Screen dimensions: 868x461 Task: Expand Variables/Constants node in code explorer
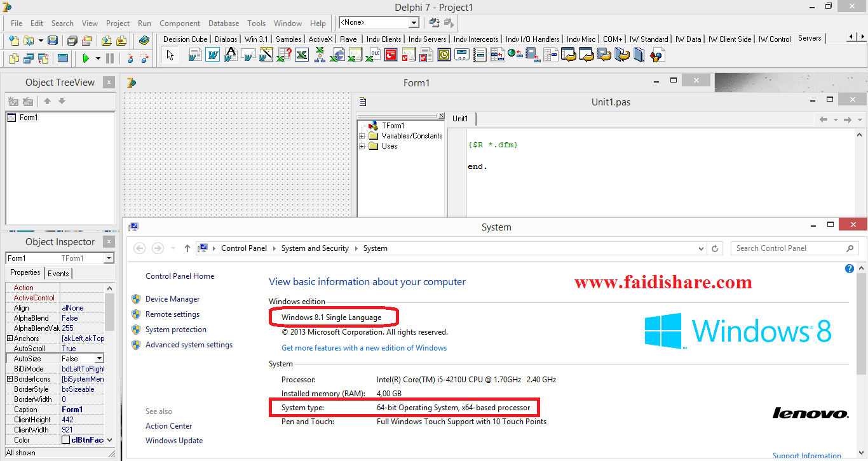pyautogui.click(x=362, y=136)
